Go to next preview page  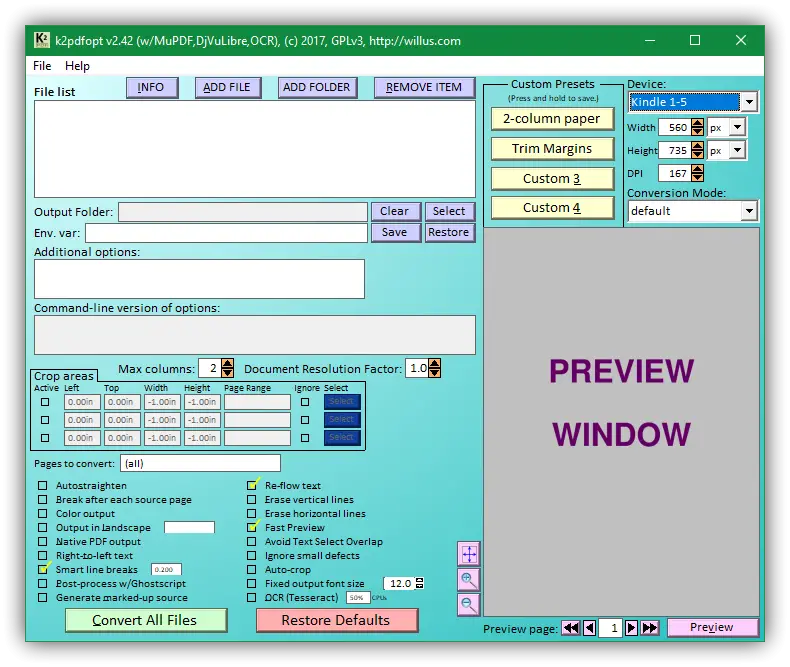point(631,628)
